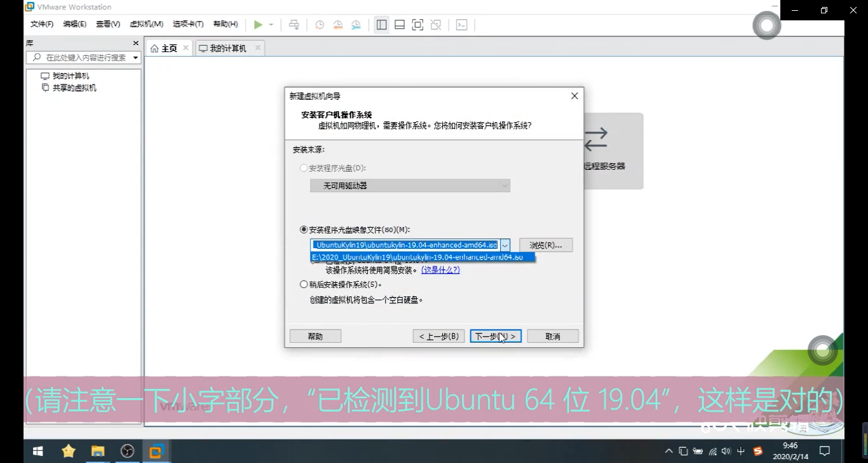Click the Unity mode toolbar icon
Screen dimensions: 868x463
pos(436,25)
